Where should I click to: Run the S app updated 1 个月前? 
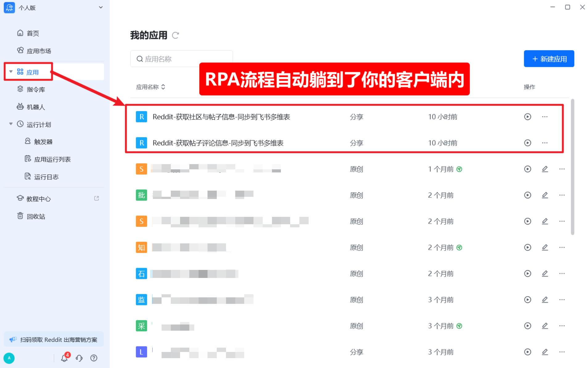[528, 169]
